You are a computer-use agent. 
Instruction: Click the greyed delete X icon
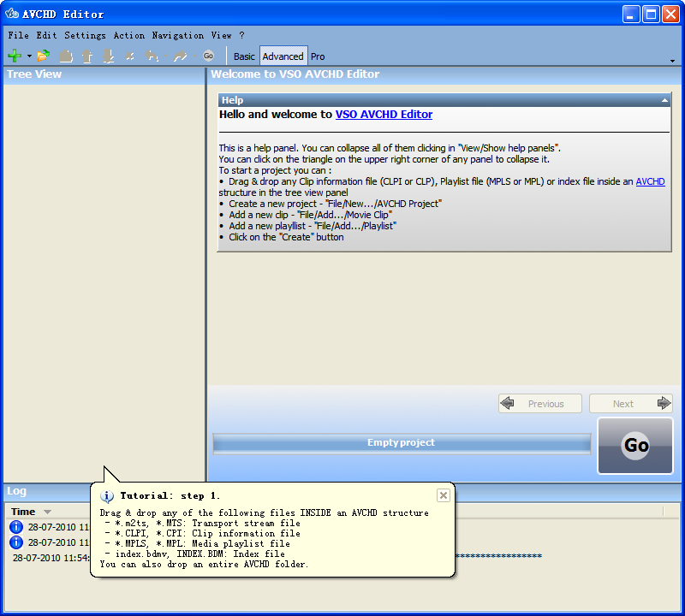click(x=130, y=56)
